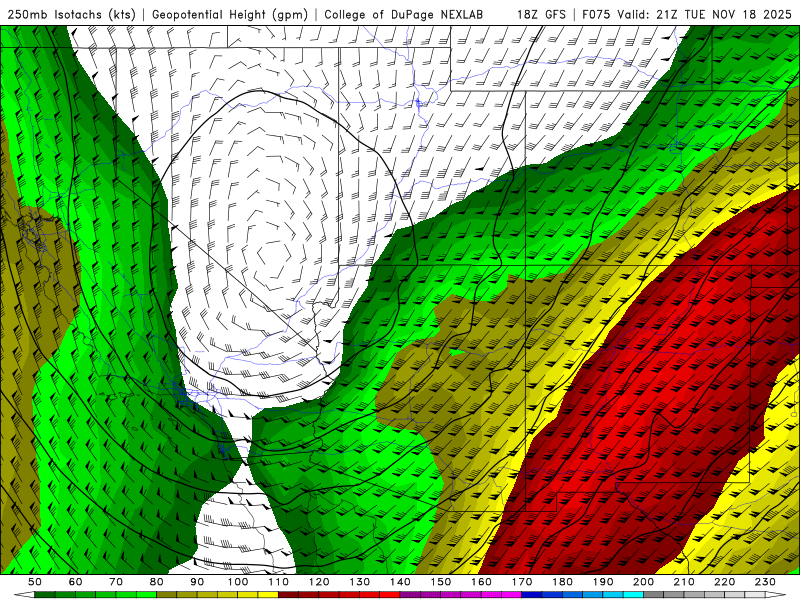Pick the blue band on the color scale
The width and height of the screenshot is (800, 600).
(583, 595)
